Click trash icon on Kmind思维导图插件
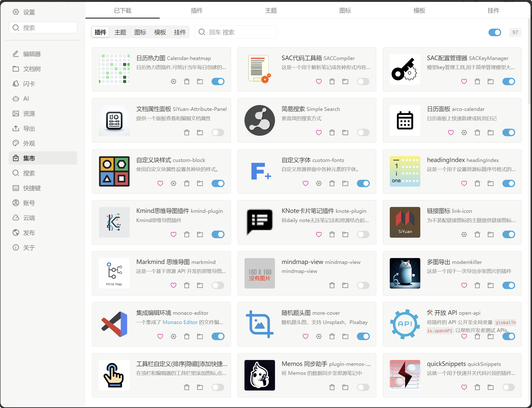 click(x=186, y=234)
